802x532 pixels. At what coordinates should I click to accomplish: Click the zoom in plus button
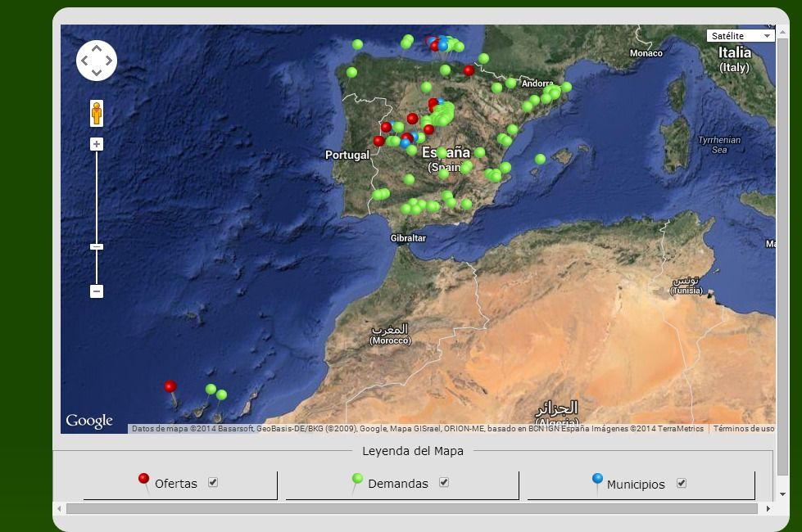point(97,143)
